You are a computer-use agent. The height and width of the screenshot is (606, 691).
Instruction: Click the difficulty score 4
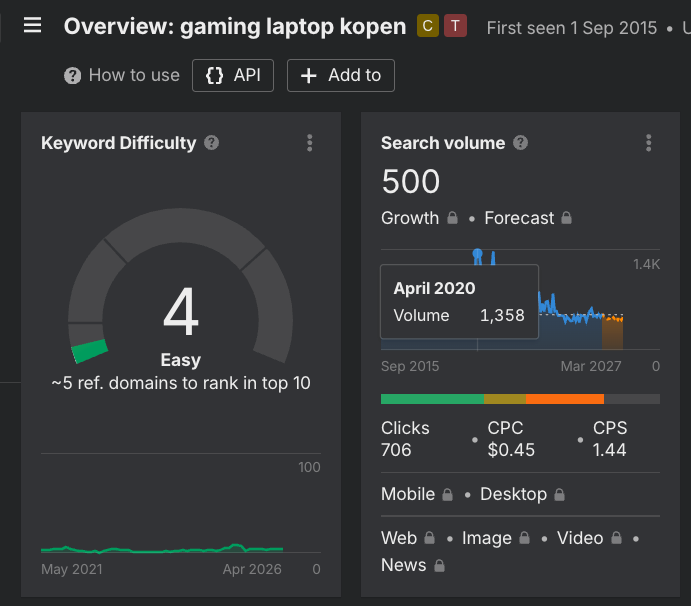click(x=181, y=312)
